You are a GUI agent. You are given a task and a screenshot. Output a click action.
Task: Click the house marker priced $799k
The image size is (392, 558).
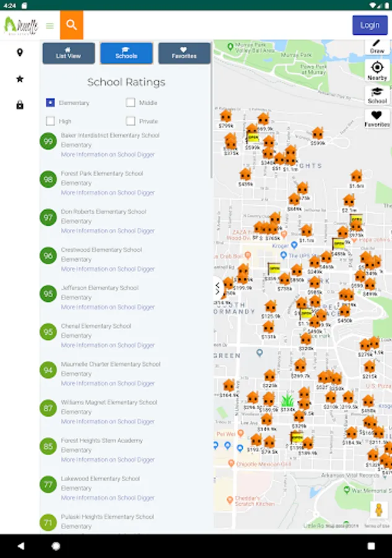tap(225, 117)
